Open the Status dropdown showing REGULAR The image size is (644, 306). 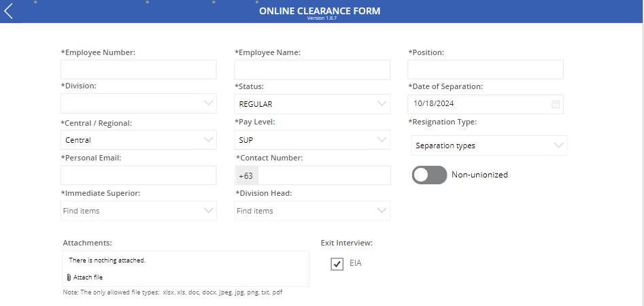pyautogui.click(x=382, y=104)
